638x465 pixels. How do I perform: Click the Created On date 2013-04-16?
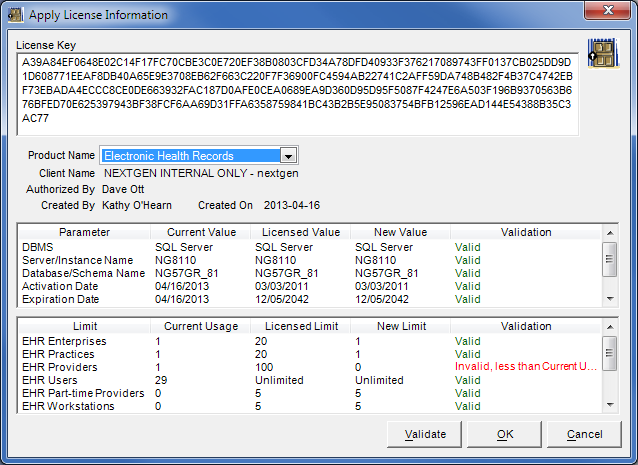click(292, 205)
